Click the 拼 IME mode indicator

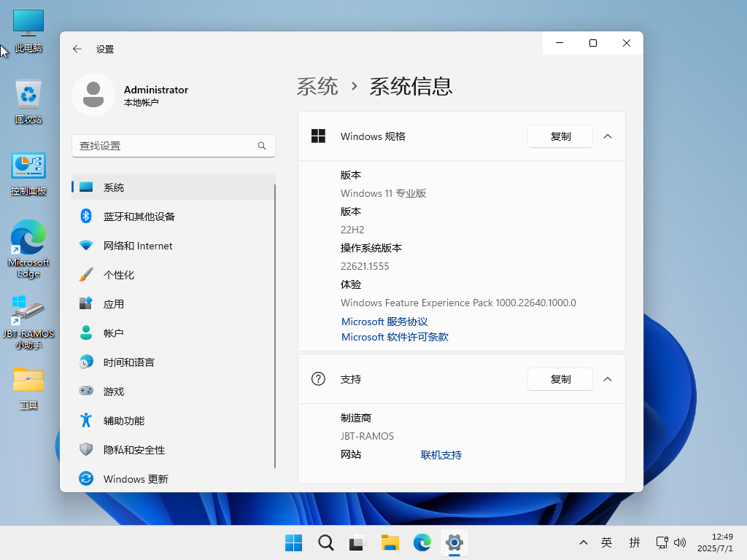pos(635,542)
